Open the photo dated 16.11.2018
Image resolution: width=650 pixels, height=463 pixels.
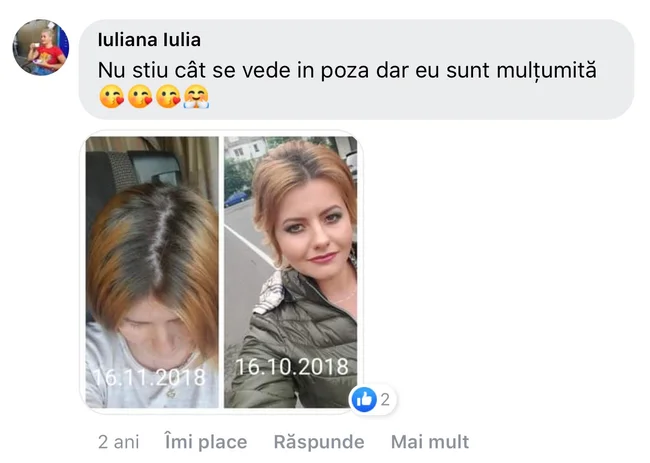[152, 272]
